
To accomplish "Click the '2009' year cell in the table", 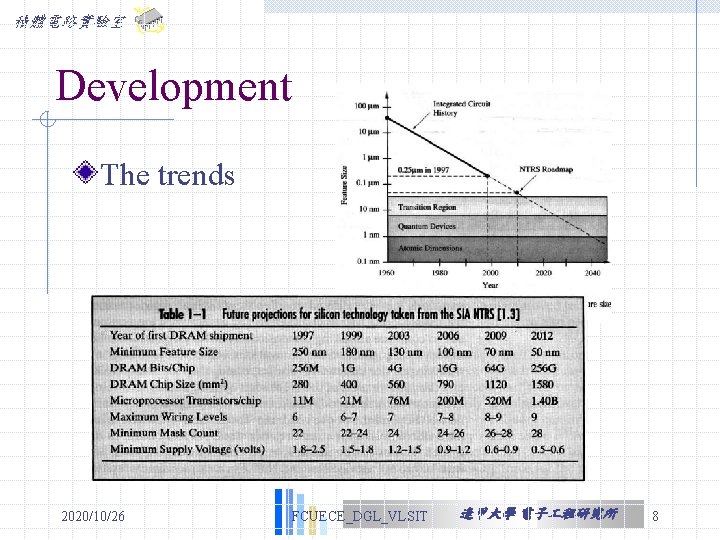I will coord(495,336).
